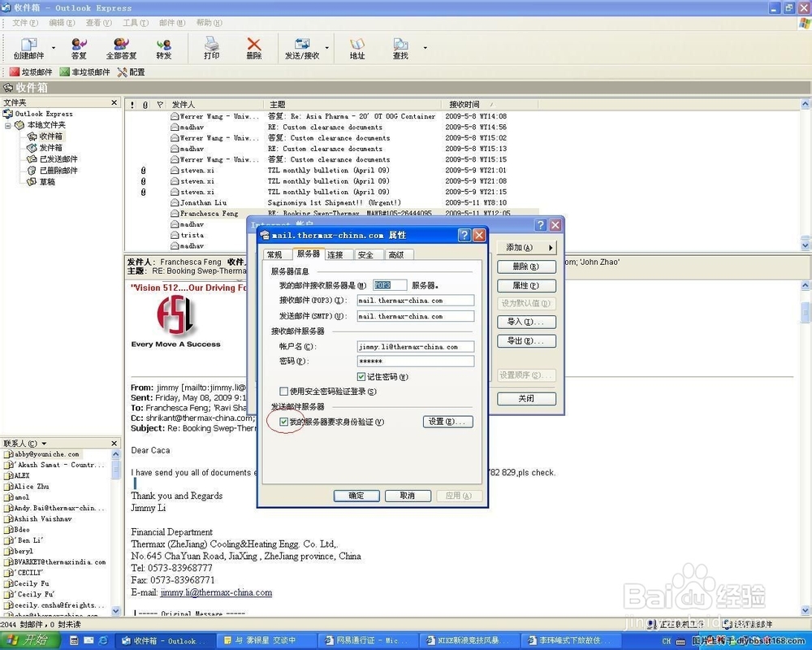Click the jimmy.li@thermax-china.com email link
The image size is (812, 650).
pos(216,592)
